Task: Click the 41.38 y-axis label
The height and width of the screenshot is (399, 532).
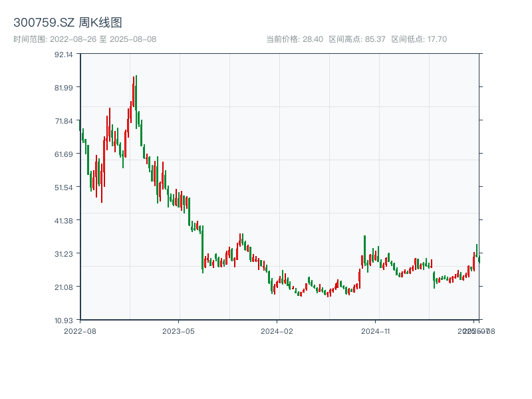Action: coord(64,221)
